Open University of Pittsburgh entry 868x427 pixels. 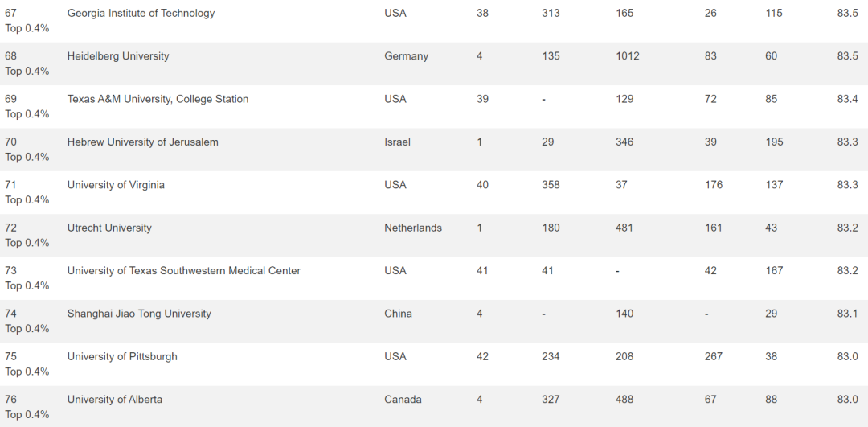coord(122,357)
